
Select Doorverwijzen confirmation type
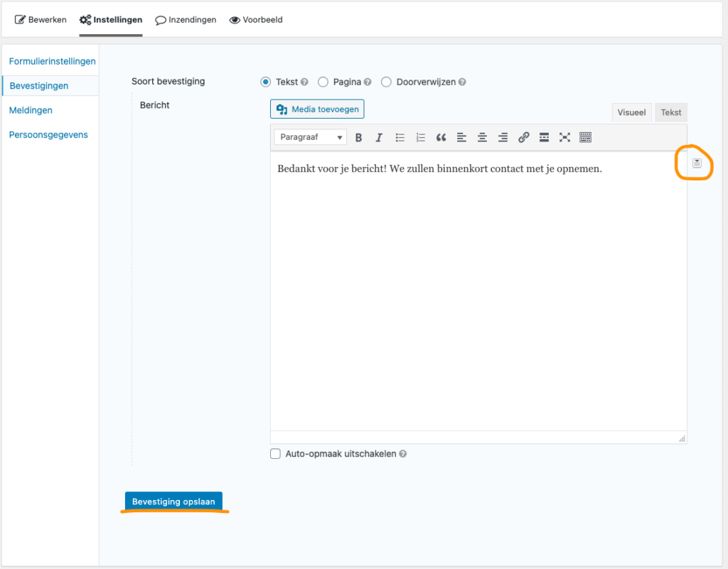tap(386, 82)
